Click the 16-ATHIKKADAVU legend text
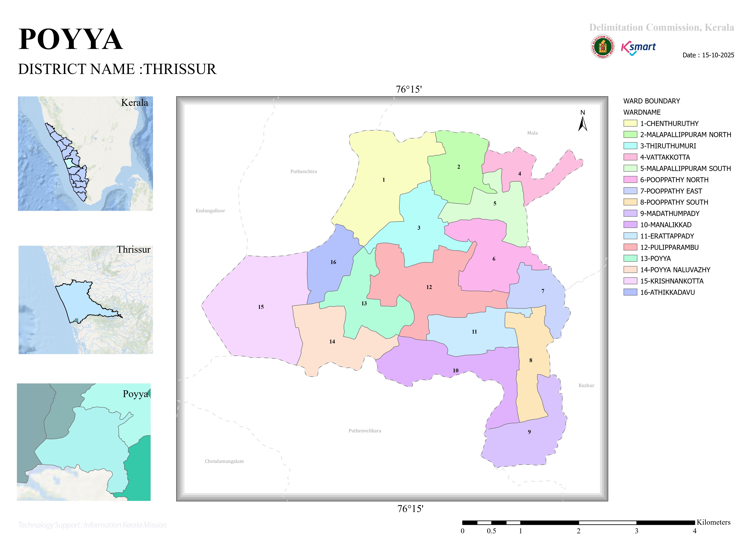This screenshot has height=535, width=756. coord(667,293)
